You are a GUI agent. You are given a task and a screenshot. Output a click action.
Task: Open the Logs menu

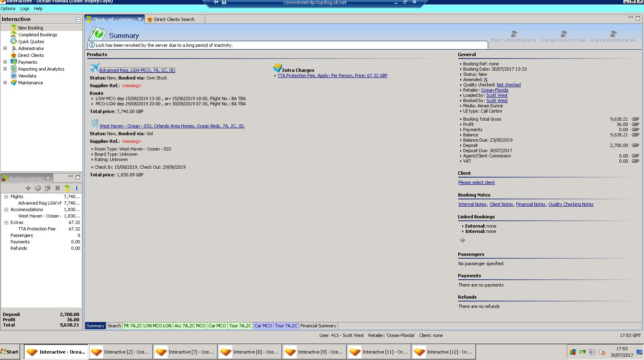click(x=25, y=8)
